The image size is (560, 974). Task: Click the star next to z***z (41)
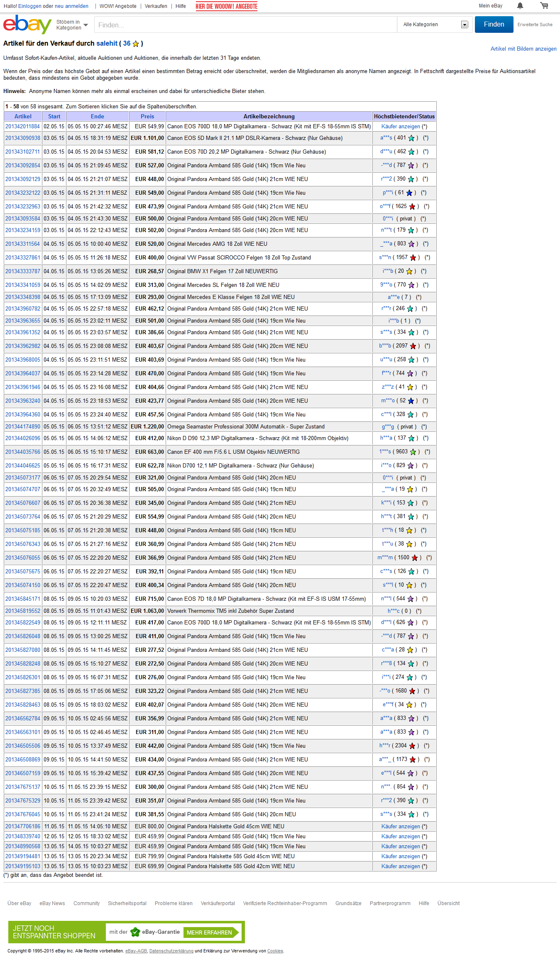(x=410, y=387)
